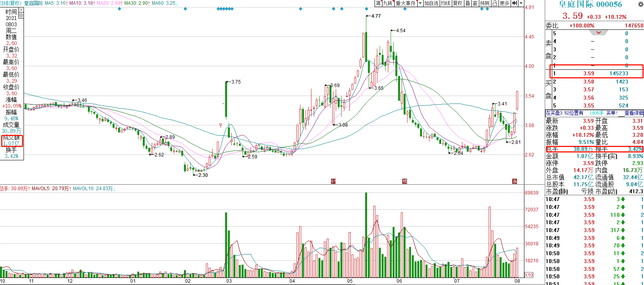Select buy level 4 price 3.56
644x285 pixels.
[x=588, y=98]
